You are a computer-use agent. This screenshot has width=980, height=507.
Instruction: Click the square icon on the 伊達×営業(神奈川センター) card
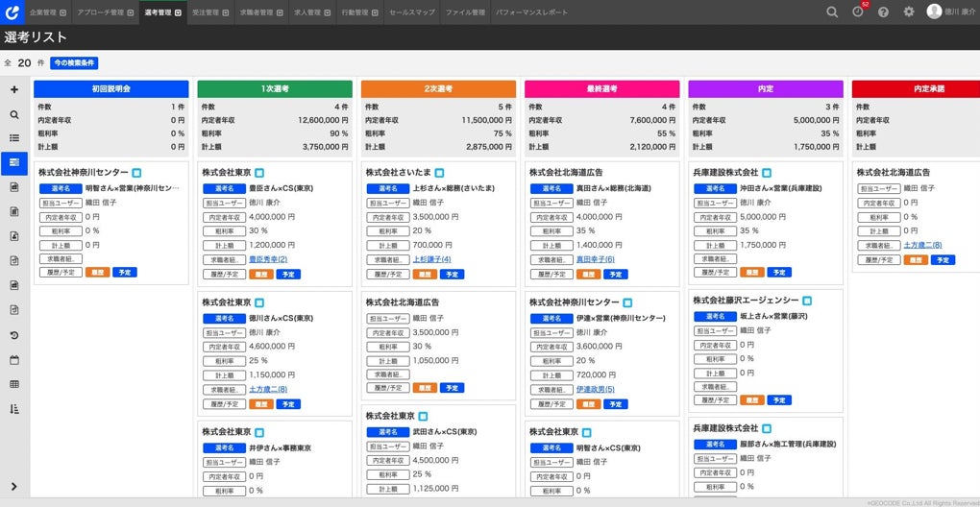(627, 302)
